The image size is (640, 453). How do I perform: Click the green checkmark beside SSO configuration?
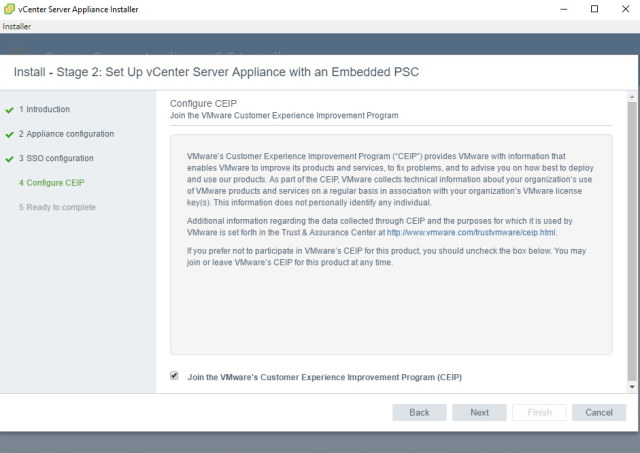[x=9, y=159]
